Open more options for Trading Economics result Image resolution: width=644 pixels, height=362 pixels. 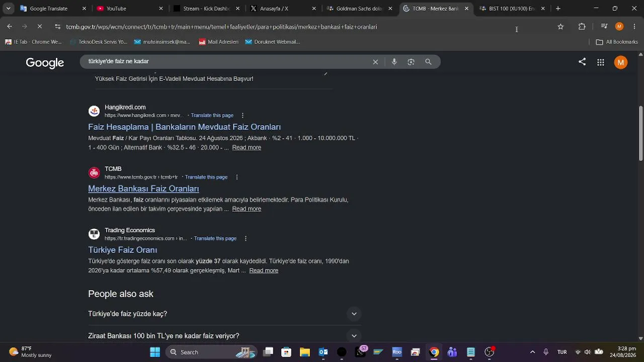(246, 238)
